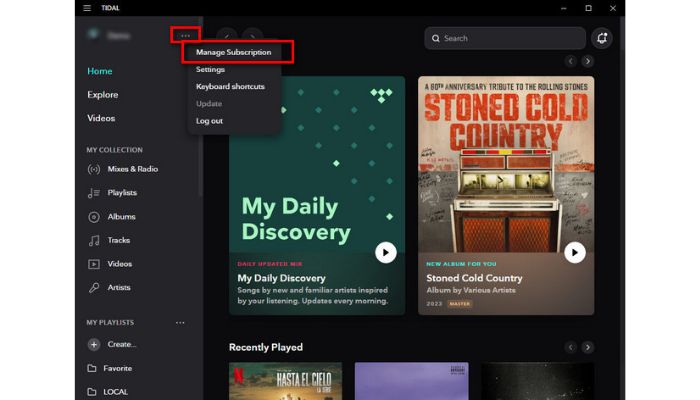Screen dimensions: 700x400
Task: Open Albums in My Collection
Action: (x=121, y=217)
